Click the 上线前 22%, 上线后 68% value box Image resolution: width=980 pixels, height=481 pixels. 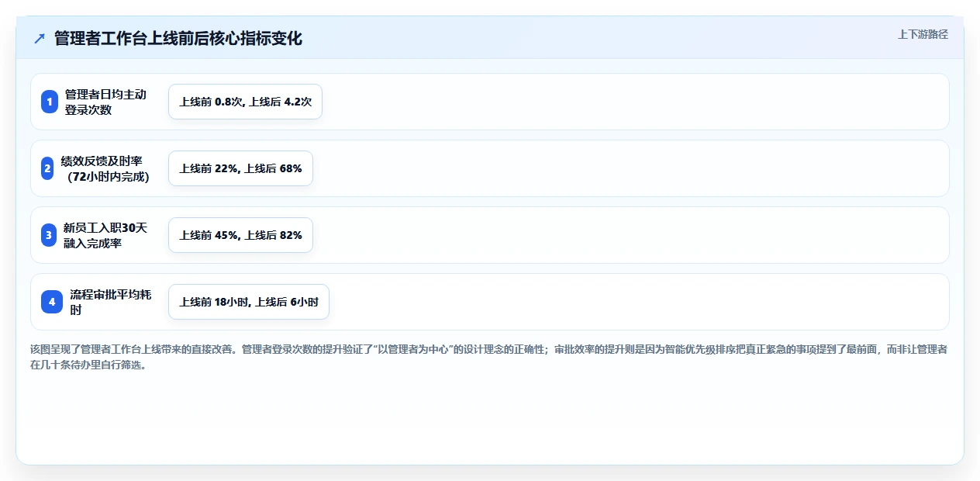pyautogui.click(x=240, y=168)
